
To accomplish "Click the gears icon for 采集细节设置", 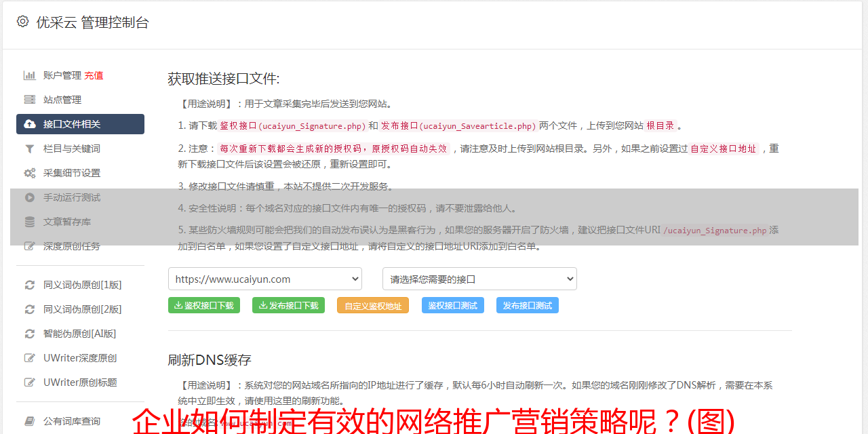I will point(30,173).
